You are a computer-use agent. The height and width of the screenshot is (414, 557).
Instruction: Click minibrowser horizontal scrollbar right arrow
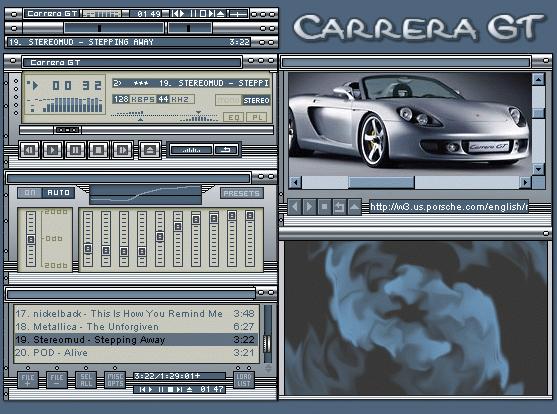point(525,183)
